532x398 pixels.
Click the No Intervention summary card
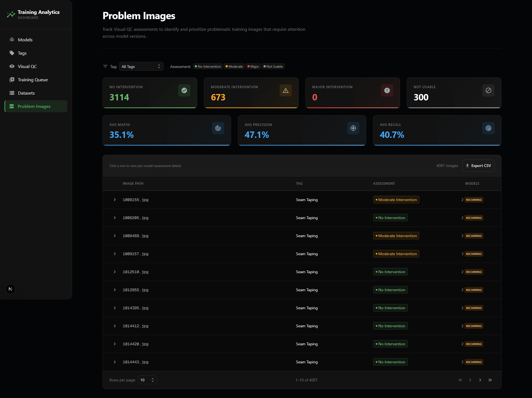(150, 93)
